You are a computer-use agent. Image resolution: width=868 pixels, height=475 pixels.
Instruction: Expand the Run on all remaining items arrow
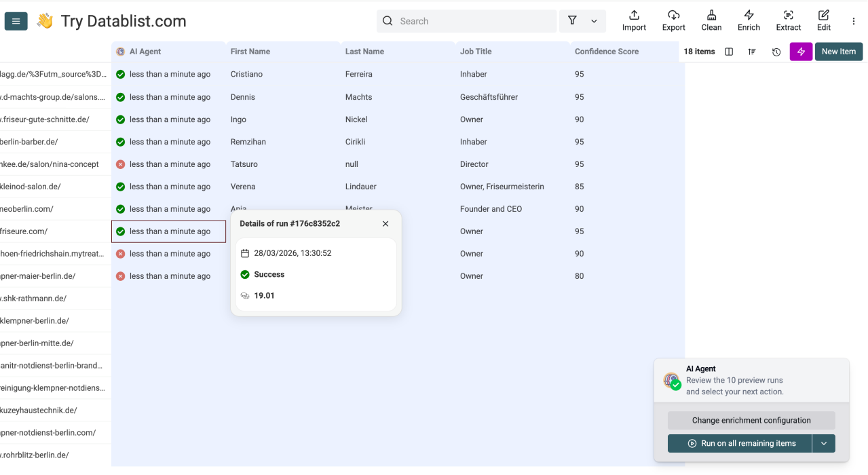823,443
